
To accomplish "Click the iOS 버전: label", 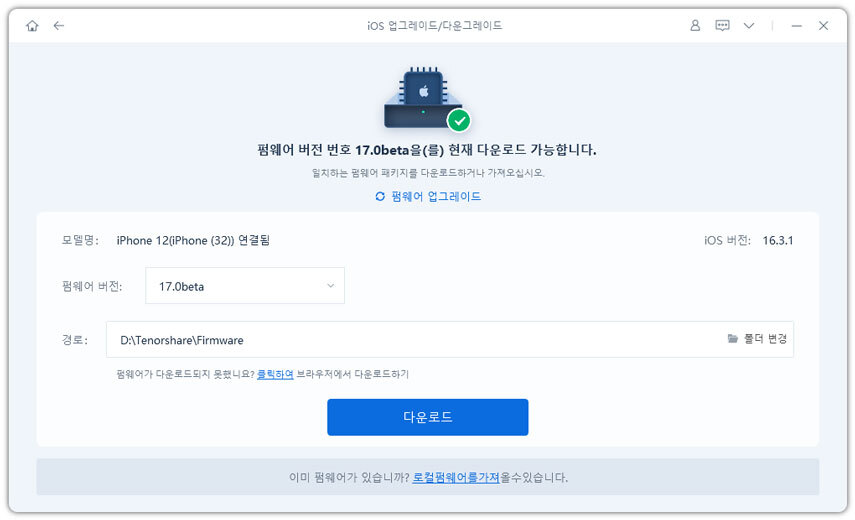I will [727, 240].
